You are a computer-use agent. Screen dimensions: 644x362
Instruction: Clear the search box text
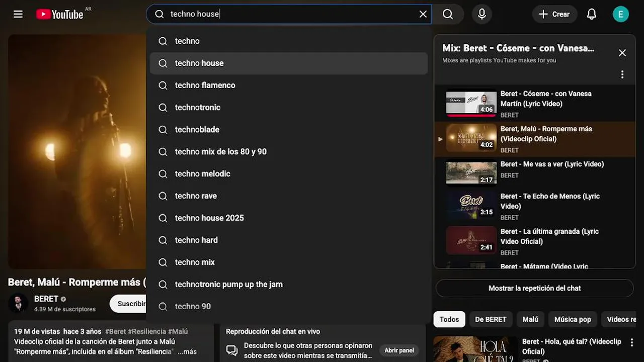(423, 14)
